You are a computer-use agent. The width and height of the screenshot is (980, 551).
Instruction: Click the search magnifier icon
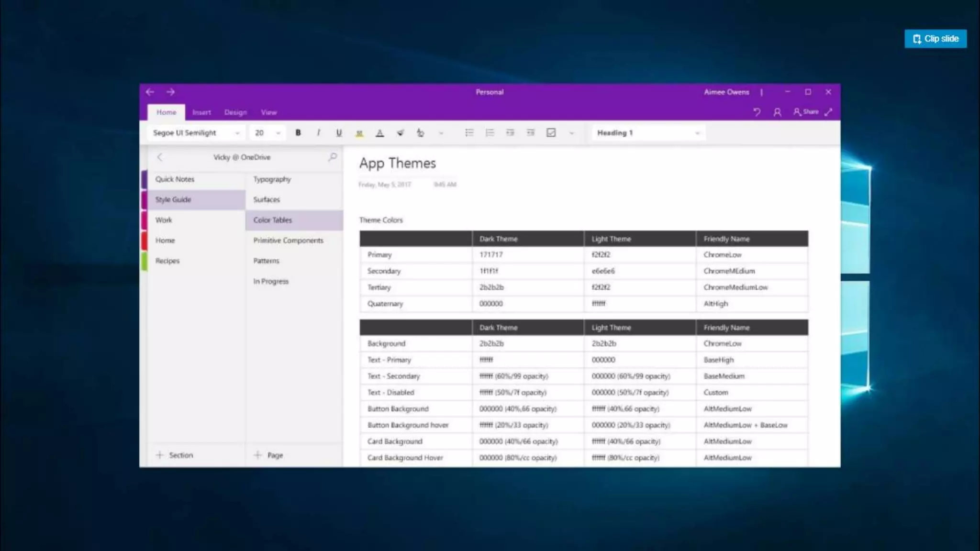coord(333,157)
